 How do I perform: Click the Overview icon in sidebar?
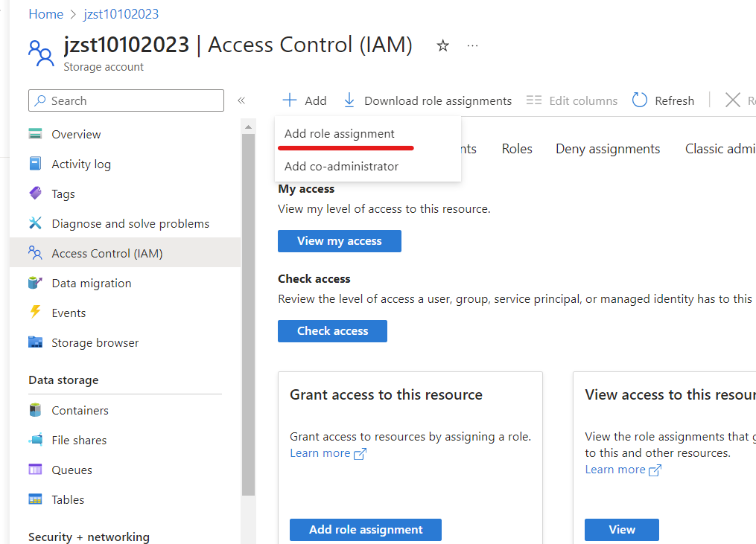35,133
